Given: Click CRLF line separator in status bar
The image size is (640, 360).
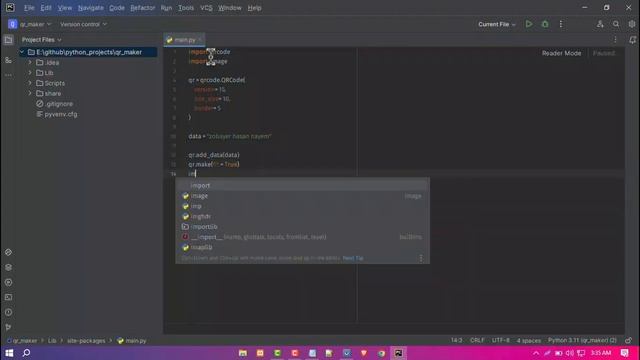Looking at the screenshot, I should 477,340.
